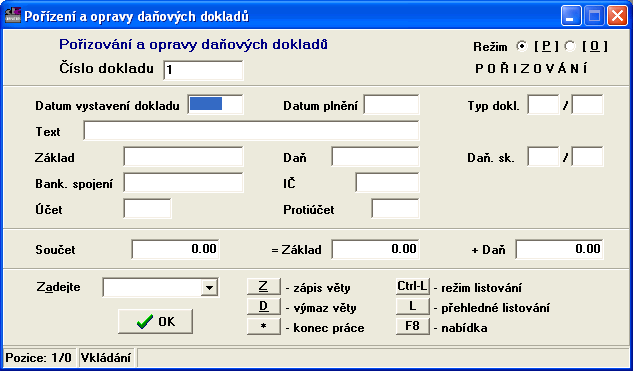Click the second Typ dokl. field after slash

tap(587, 105)
